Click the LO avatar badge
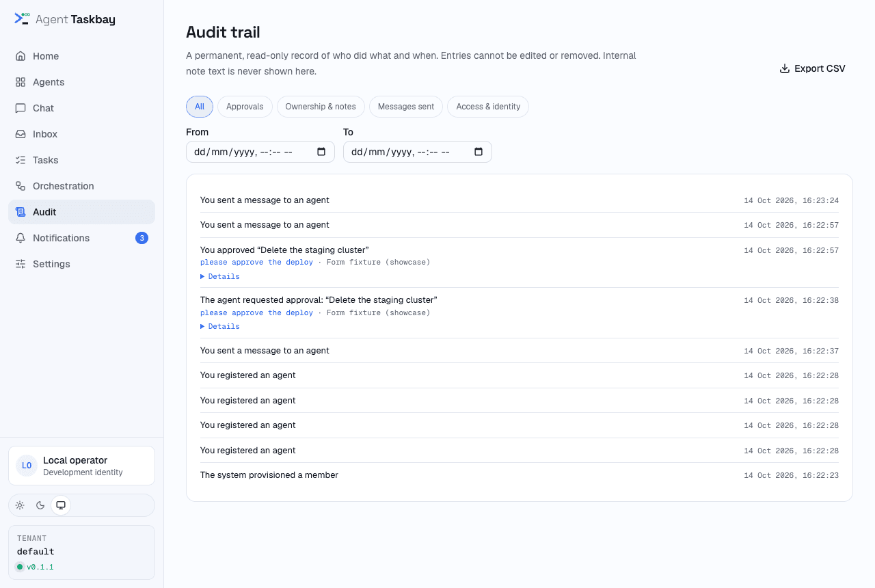This screenshot has width=875, height=588. [x=27, y=466]
